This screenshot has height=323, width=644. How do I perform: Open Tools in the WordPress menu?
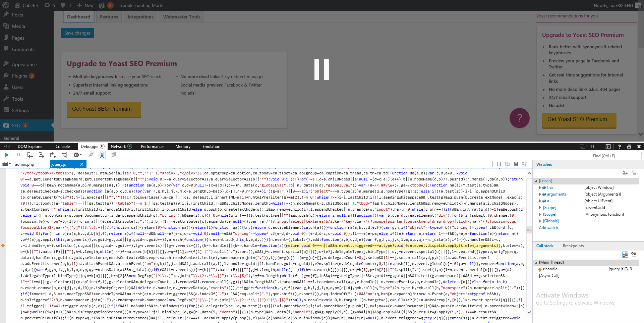tap(27, 99)
